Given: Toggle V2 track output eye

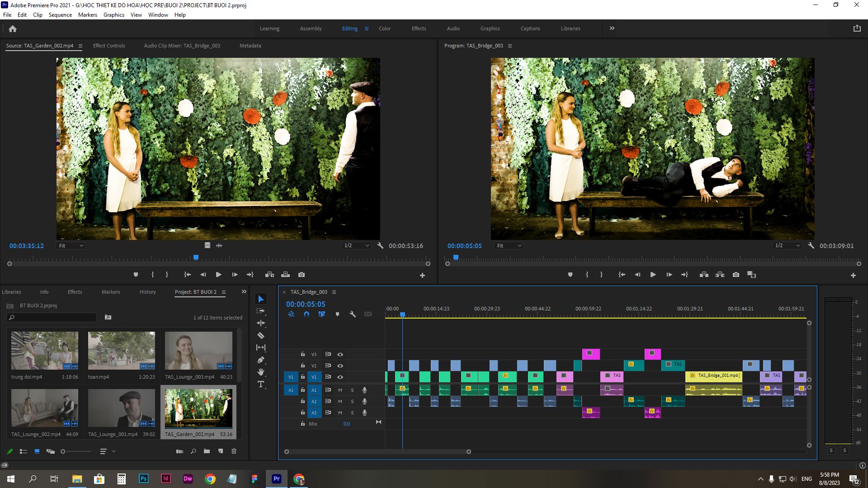Looking at the screenshot, I should click(340, 366).
